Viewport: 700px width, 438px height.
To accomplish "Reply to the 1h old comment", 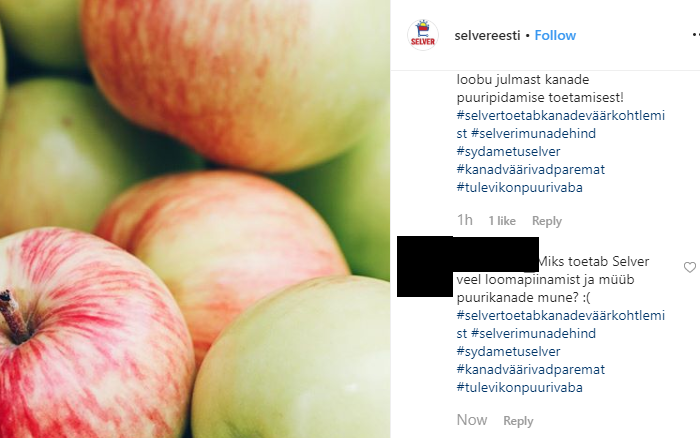I will pyautogui.click(x=546, y=221).
